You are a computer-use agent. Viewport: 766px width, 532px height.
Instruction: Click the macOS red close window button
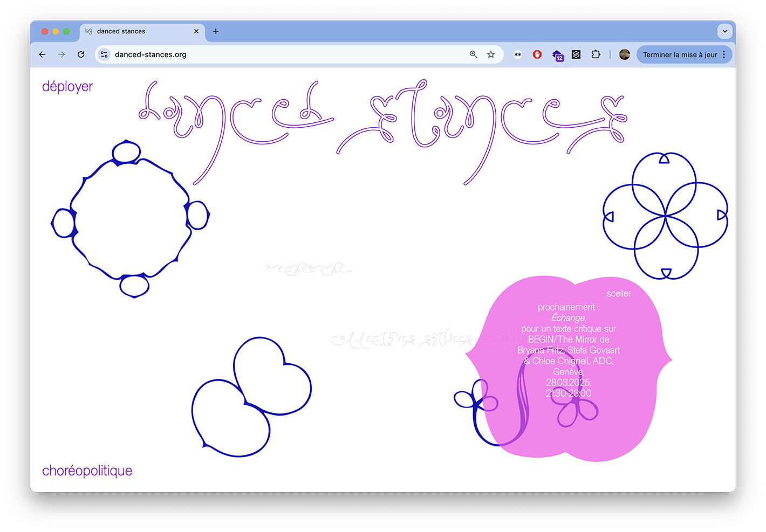point(45,31)
